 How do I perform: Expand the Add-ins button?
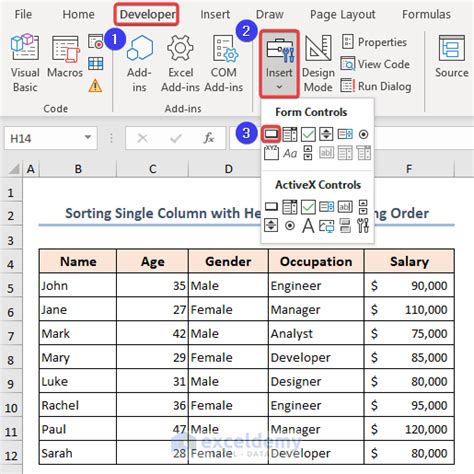(139, 63)
